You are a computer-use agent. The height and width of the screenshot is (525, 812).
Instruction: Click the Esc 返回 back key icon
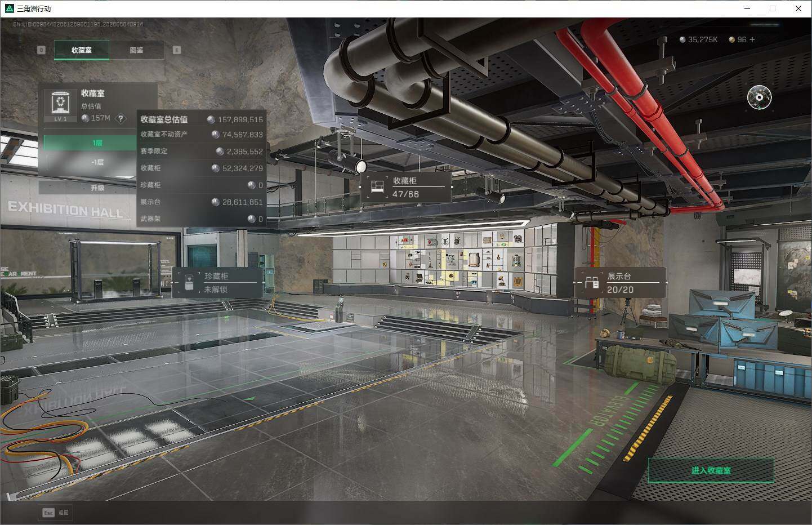(48, 513)
